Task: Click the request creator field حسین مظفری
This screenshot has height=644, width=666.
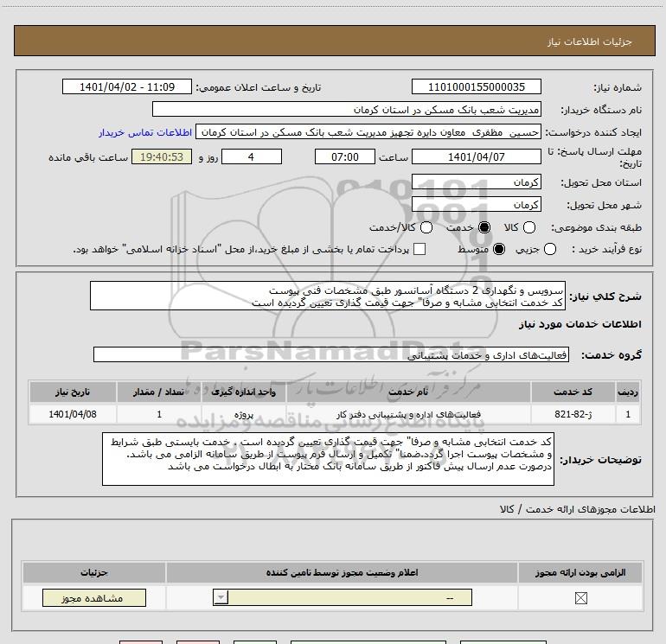Action: point(368,132)
